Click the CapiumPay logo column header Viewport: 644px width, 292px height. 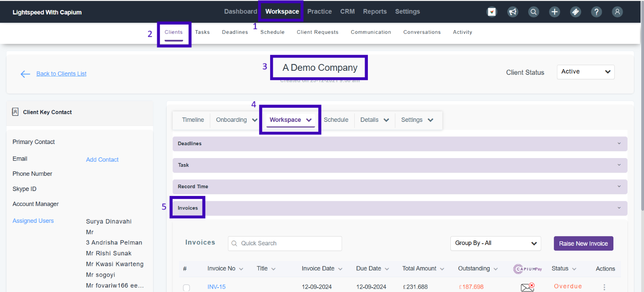[x=527, y=269]
